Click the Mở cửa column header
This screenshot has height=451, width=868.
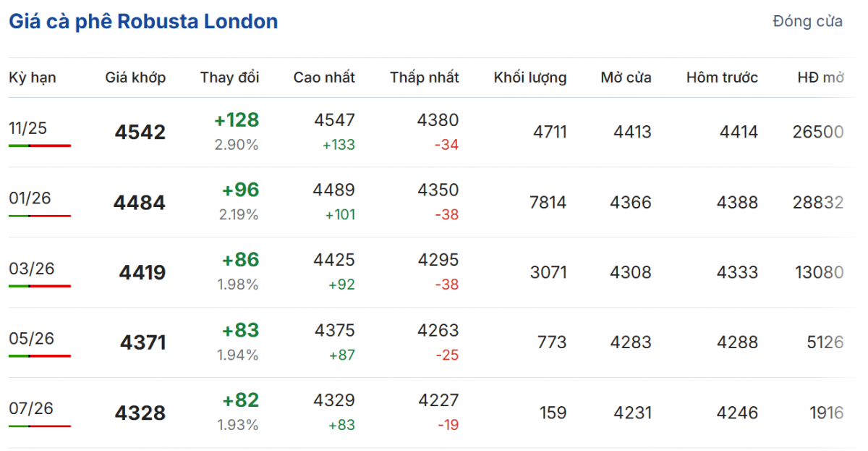click(626, 77)
